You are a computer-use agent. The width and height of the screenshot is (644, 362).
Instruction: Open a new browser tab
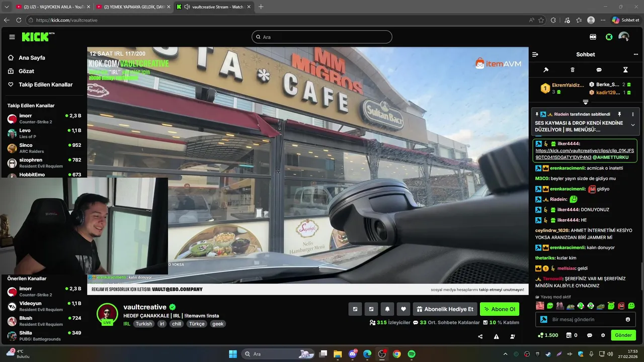coord(261,7)
